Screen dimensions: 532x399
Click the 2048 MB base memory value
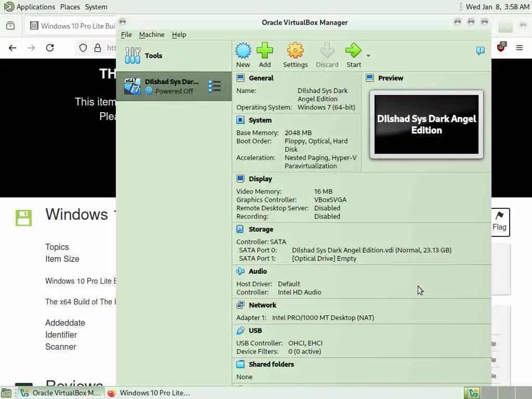298,132
